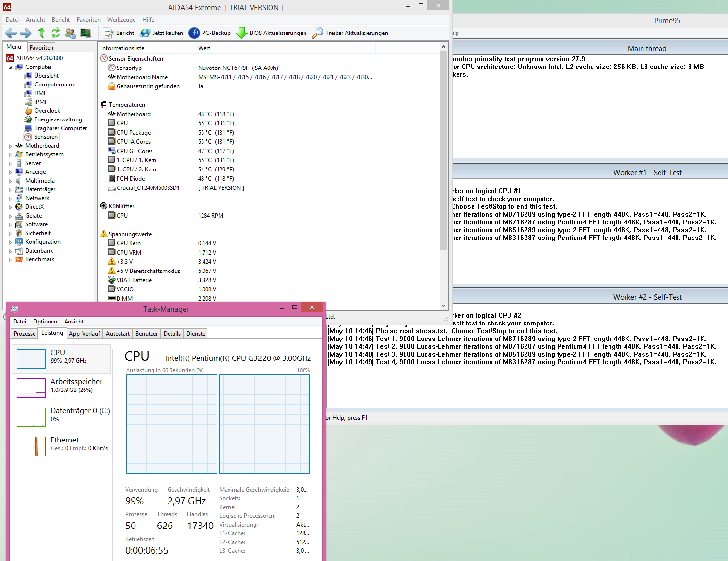Select the DMI tree item

point(40,93)
